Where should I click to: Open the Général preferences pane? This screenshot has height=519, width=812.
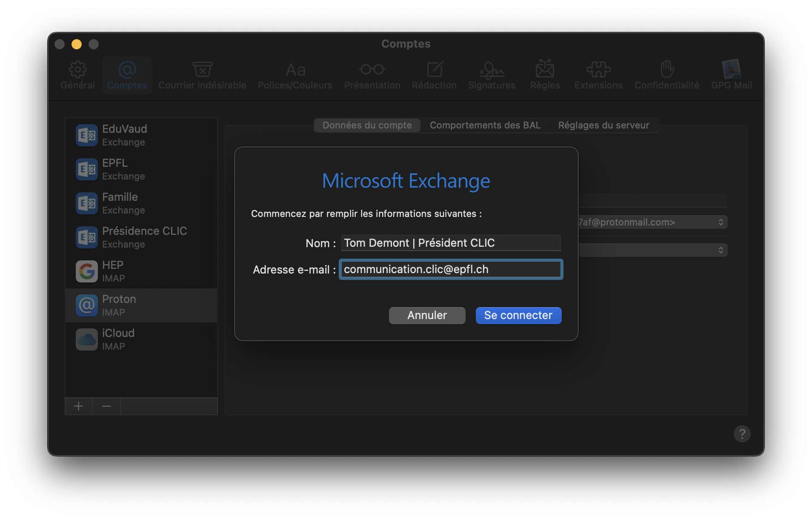point(77,75)
